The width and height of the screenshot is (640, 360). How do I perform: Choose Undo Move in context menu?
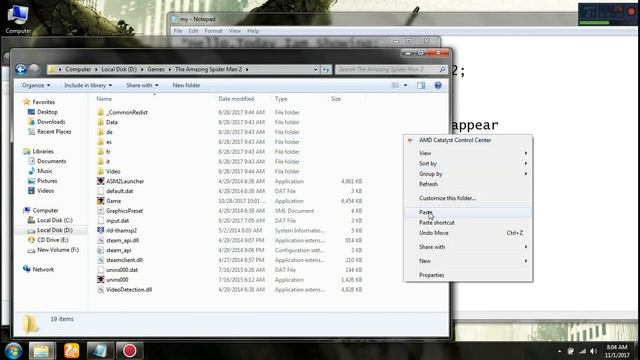tap(468, 233)
